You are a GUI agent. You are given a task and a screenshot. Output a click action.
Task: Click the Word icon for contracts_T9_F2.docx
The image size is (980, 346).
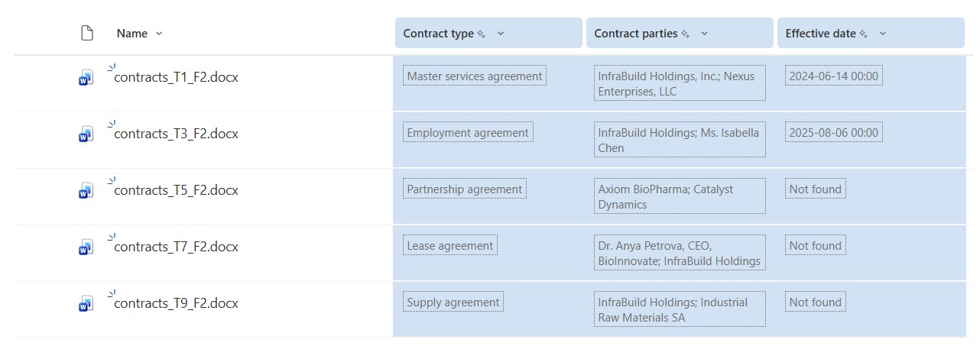click(x=86, y=304)
